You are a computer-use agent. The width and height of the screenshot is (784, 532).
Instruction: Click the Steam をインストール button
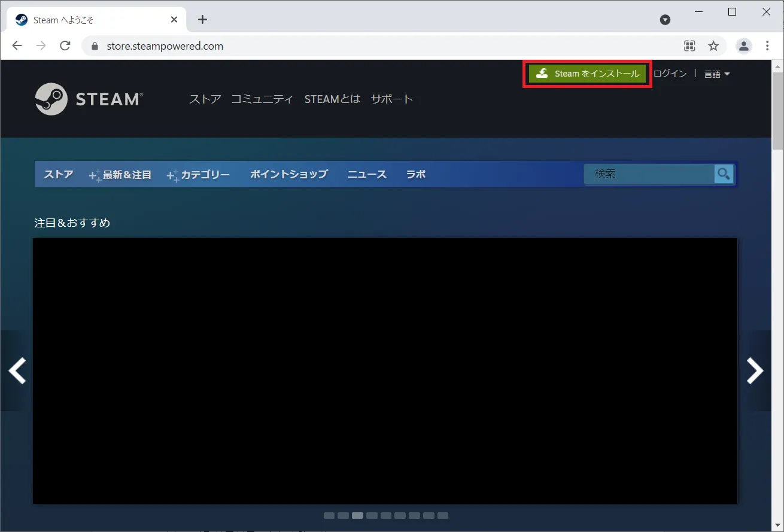(x=588, y=74)
